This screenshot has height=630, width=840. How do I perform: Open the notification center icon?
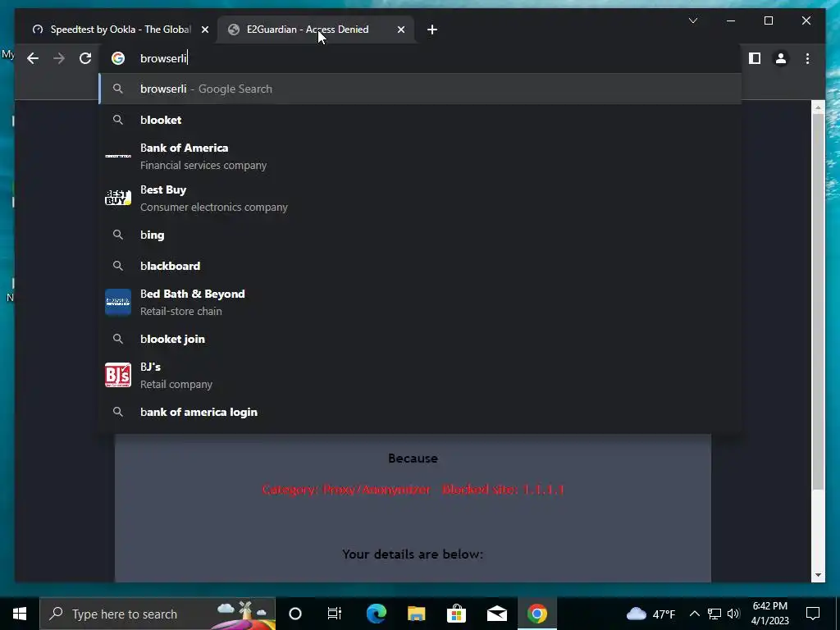tap(813, 614)
